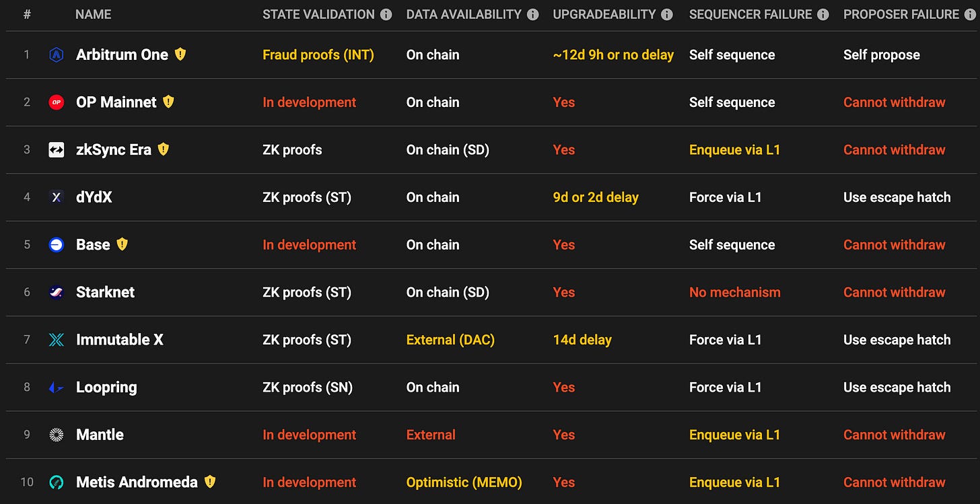This screenshot has height=504, width=980.
Task: Click 'Force via L1' in the dYdX row
Action: pos(726,197)
